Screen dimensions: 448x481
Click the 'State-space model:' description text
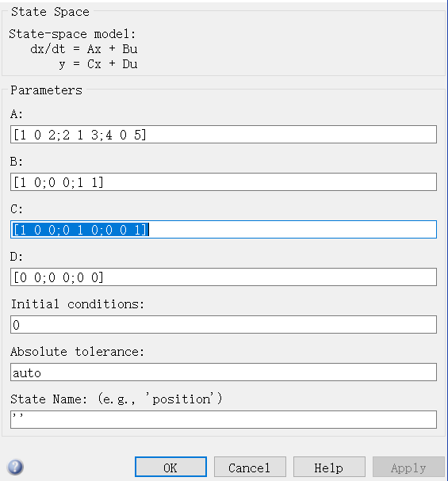point(72,34)
